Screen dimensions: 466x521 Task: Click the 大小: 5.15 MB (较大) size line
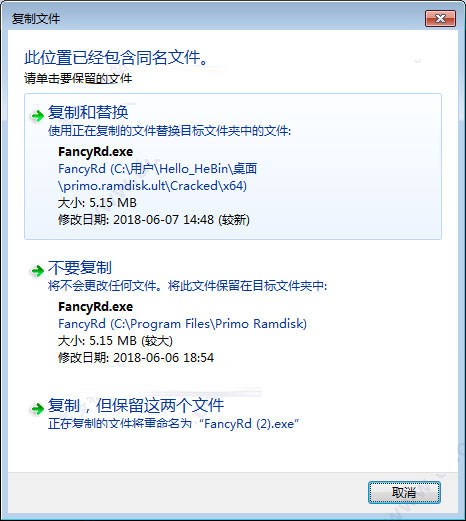115,341
